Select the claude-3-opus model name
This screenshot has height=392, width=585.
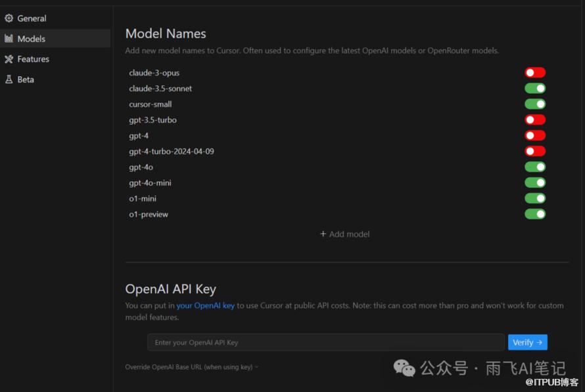pyautogui.click(x=154, y=73)
